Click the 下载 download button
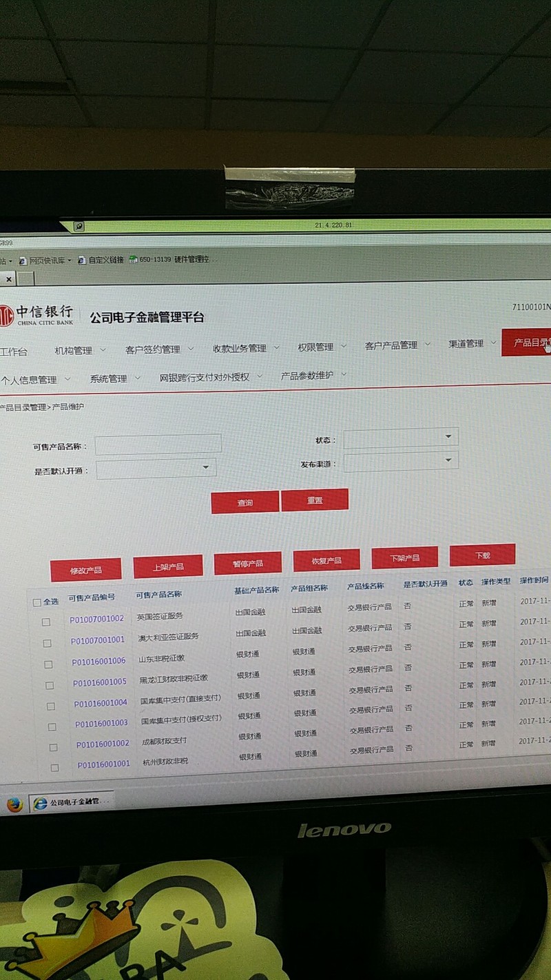Viewport: 551px width, 980px height. tap(482, 555)
